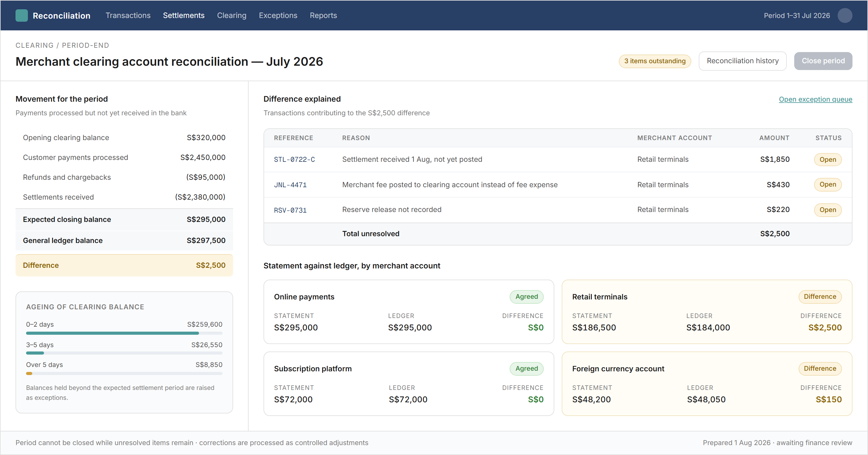Click the Reconciliation brand title
Screen dimensions: 868x455
pos(61,15)
